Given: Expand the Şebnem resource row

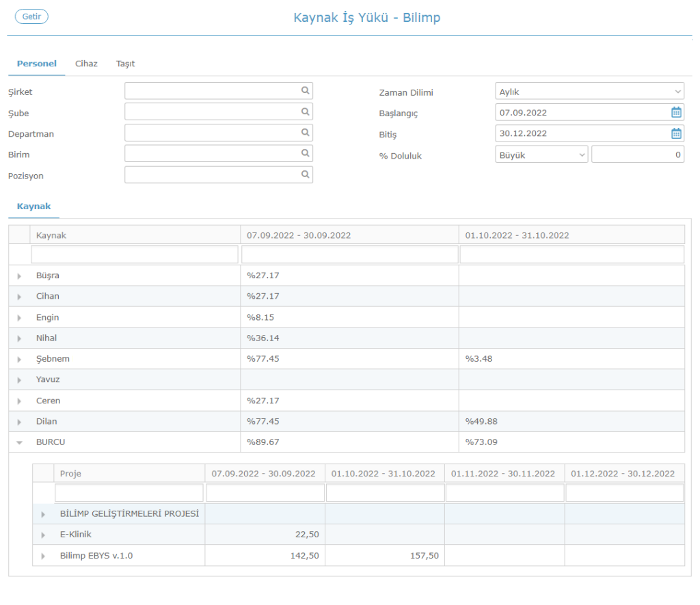Looking at the screenshot, I should click(19, 360).
